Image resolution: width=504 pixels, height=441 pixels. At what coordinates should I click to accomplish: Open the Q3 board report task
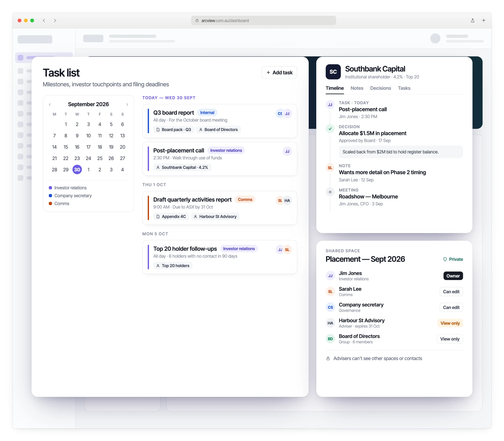[220, 121]
